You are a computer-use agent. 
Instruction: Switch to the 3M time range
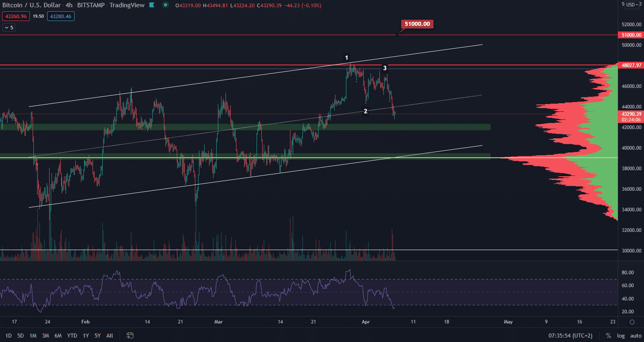[46, 336]
